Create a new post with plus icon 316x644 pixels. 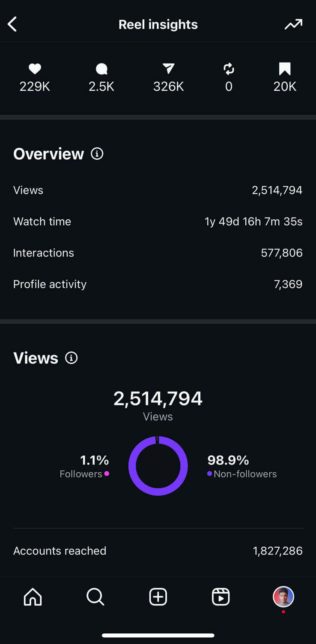(x=158, y=597)
